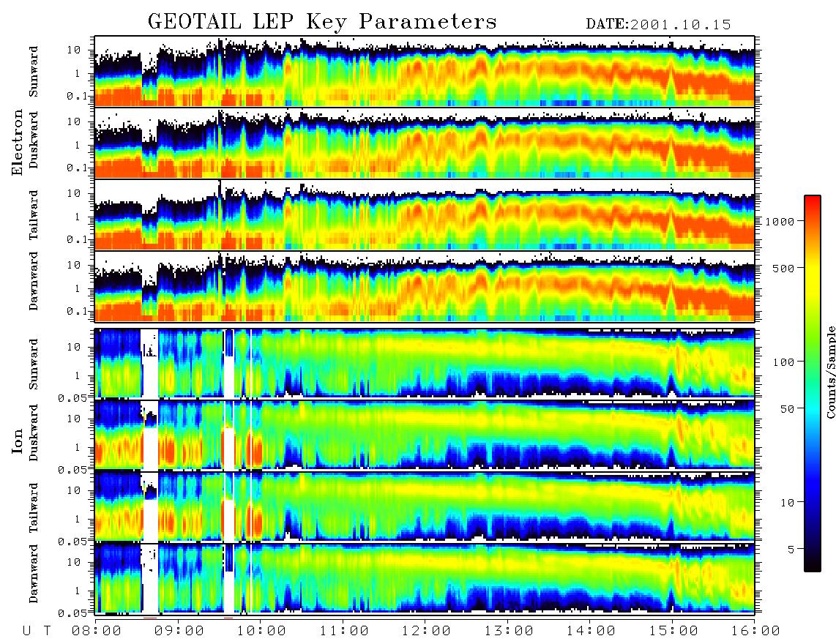This screenshot has width=836, height=644.
Task: Click the 16:00 time tick label
Action: coord(755,631)
